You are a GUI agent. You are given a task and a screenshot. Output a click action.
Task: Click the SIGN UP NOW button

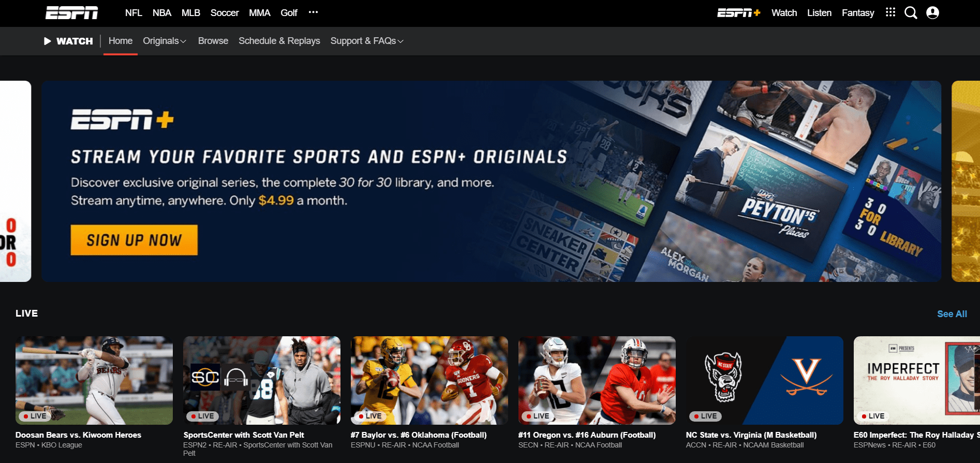coord(134,240)
